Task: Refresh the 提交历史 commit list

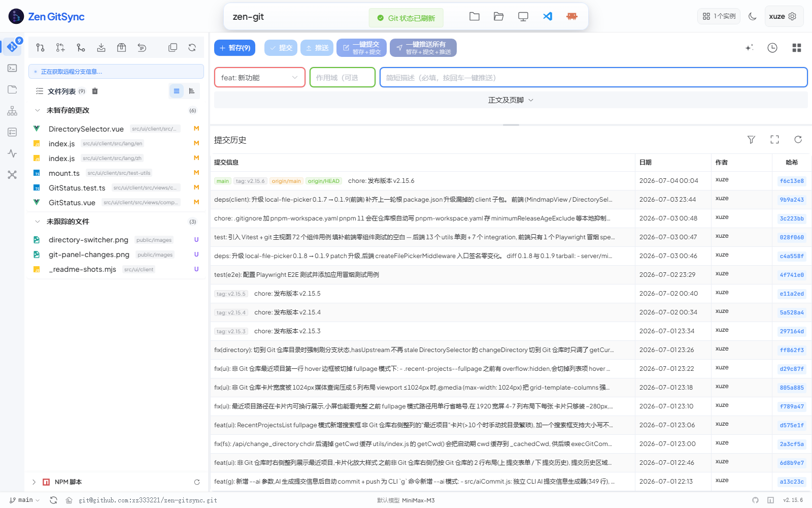Action: click(798, 140)
